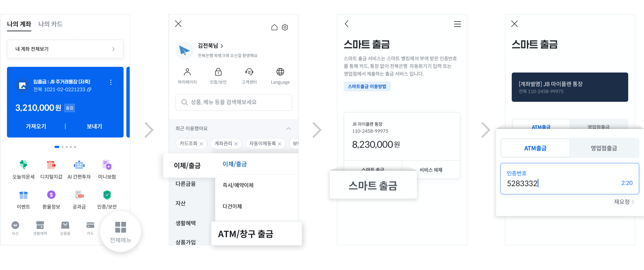644x270 pixels.
Task: Choose ATM/창구 출금 from the menu
Action: coord(246,234)
